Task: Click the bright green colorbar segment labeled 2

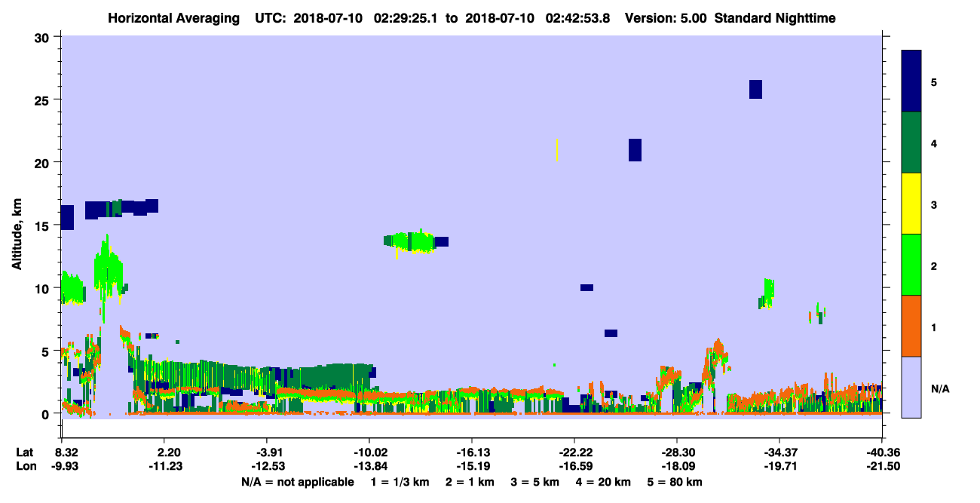Action: (911, 265)
